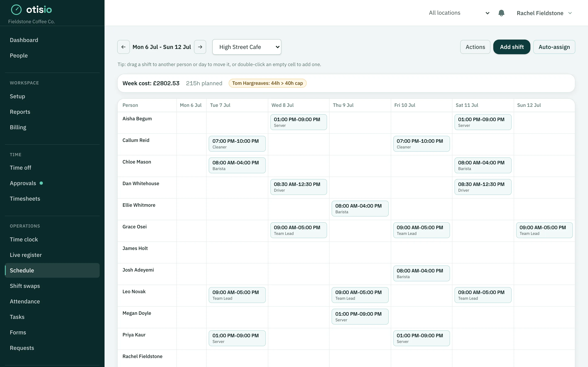The height and width of the screenshot is (367, 588).
Task: Go to the previous week arrow
Action: pos(124,47)
